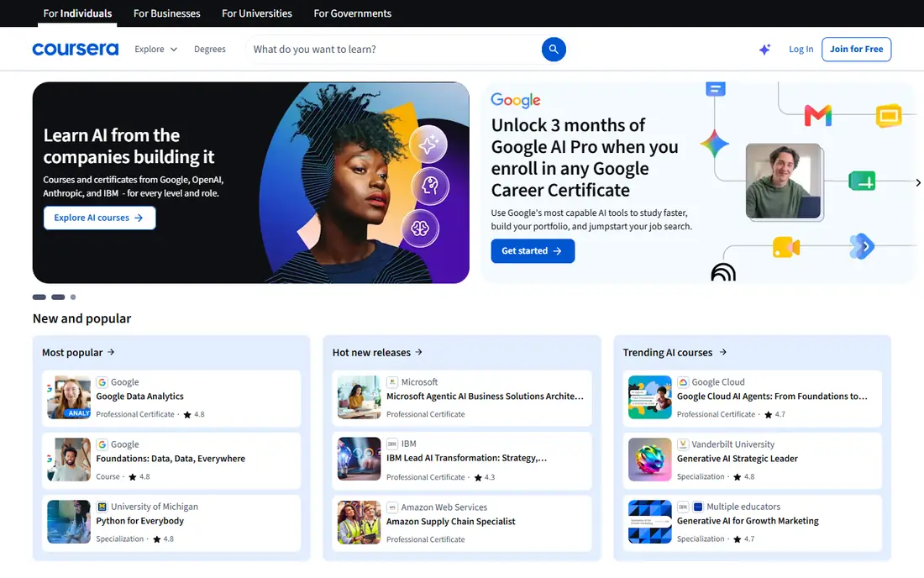Click Microsoft Agentic AI course thumbnail

(x=359, y=397)
